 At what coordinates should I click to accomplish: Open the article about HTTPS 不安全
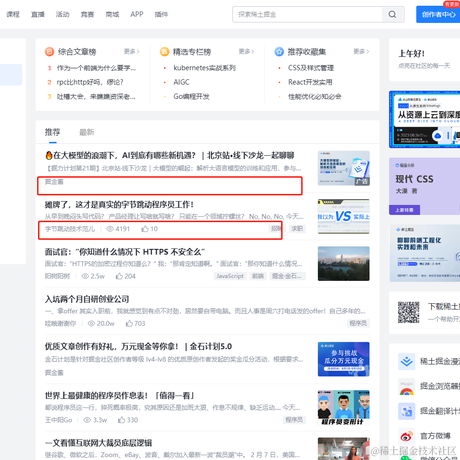coord(125,252)
